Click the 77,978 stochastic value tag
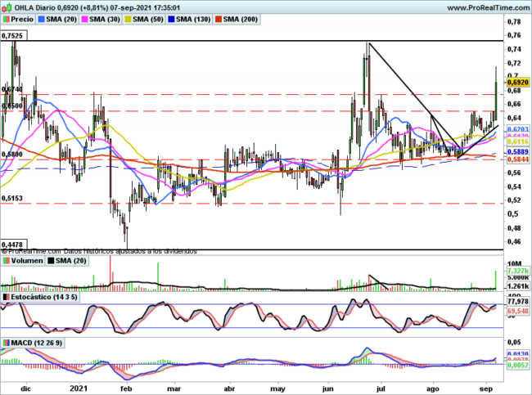The image size is (532, 395). [518, 302]
